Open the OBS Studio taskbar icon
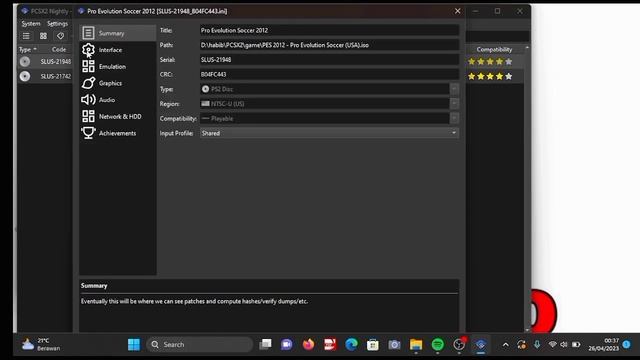This screenshot has width=640, height=360. (459, 344)
